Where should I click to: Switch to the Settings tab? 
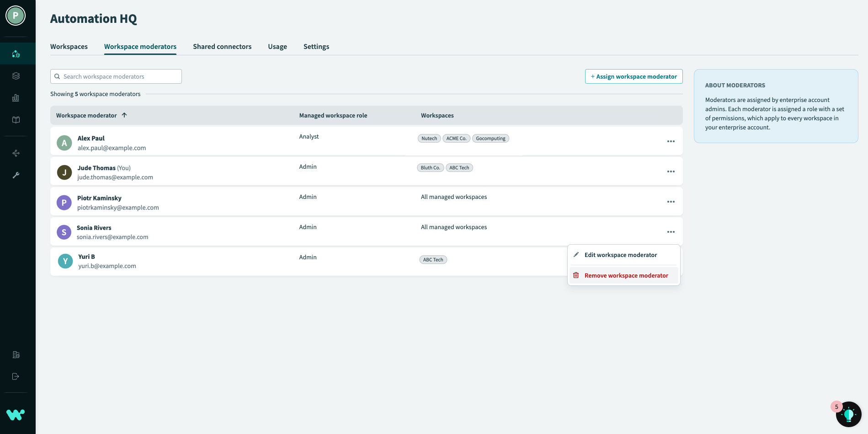(316, 46)
